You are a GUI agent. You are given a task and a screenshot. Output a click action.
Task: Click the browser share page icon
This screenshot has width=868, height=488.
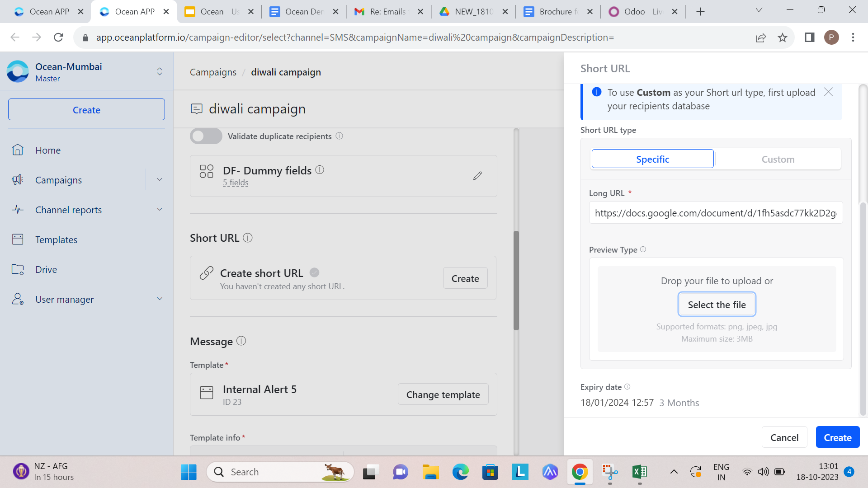tap(761, 38)
